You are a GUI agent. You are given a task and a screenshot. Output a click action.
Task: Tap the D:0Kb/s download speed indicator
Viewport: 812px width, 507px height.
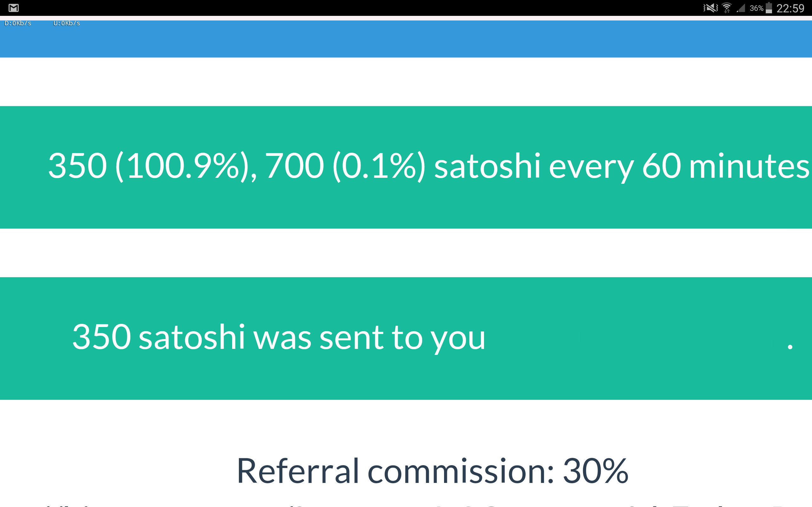pos(18,23)
